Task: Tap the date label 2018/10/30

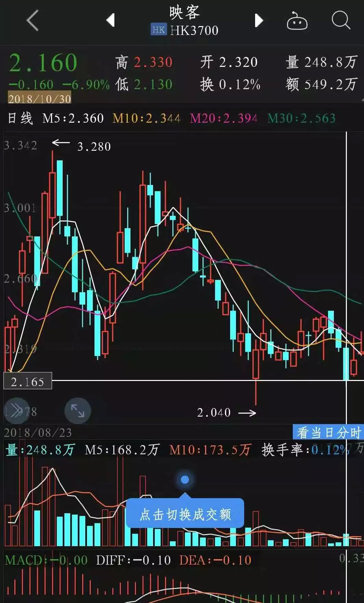Action: (x=39, y=99)
